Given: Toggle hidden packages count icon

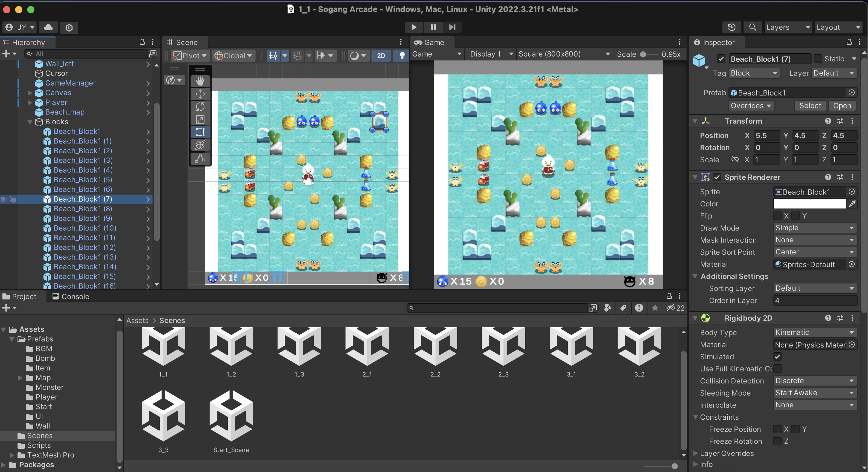Looking at the screenshot, I should [675, 308].
